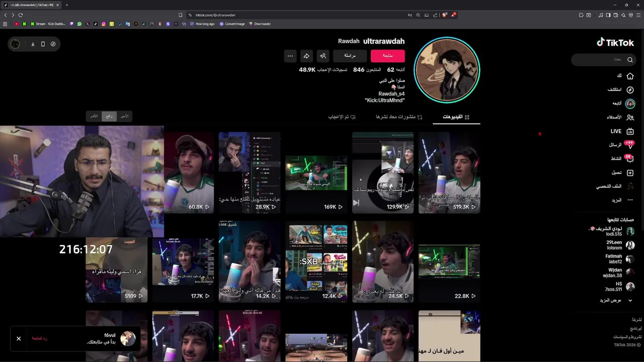
Task: Open Activity notifications with the 58 badge
Action: tap(622, 158)
